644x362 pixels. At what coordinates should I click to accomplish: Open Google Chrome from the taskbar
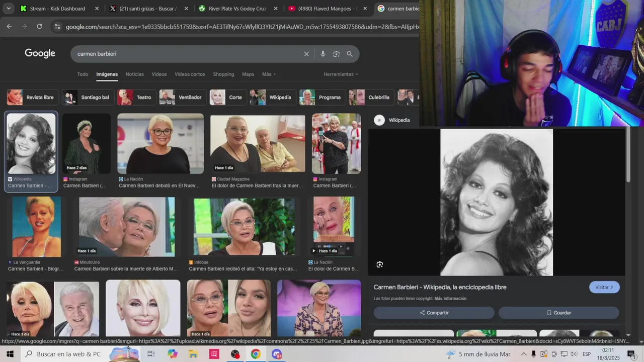pyautogui.click(x=256, y=354)
